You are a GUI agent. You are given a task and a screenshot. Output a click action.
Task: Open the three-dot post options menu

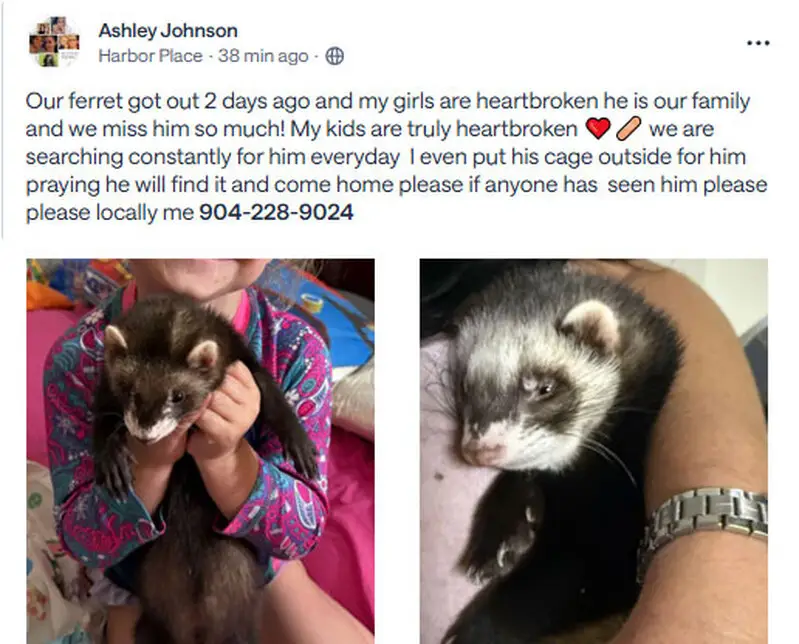(758, 43)
